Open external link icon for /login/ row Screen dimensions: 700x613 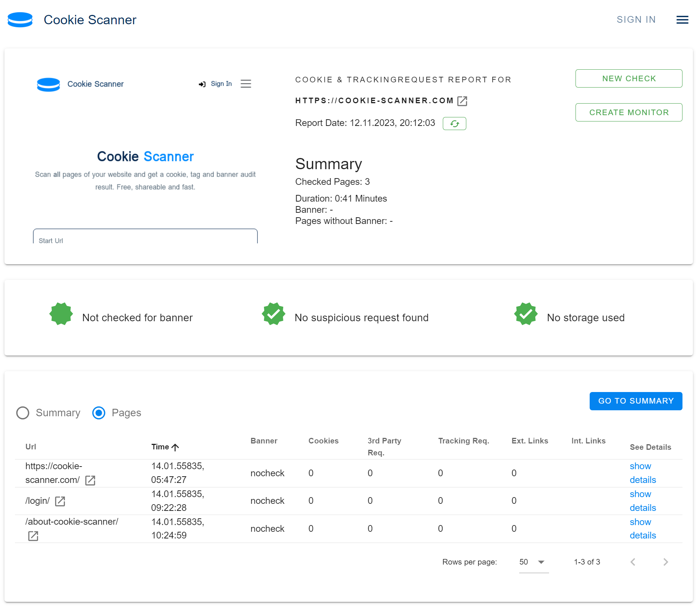click(60, 501)
